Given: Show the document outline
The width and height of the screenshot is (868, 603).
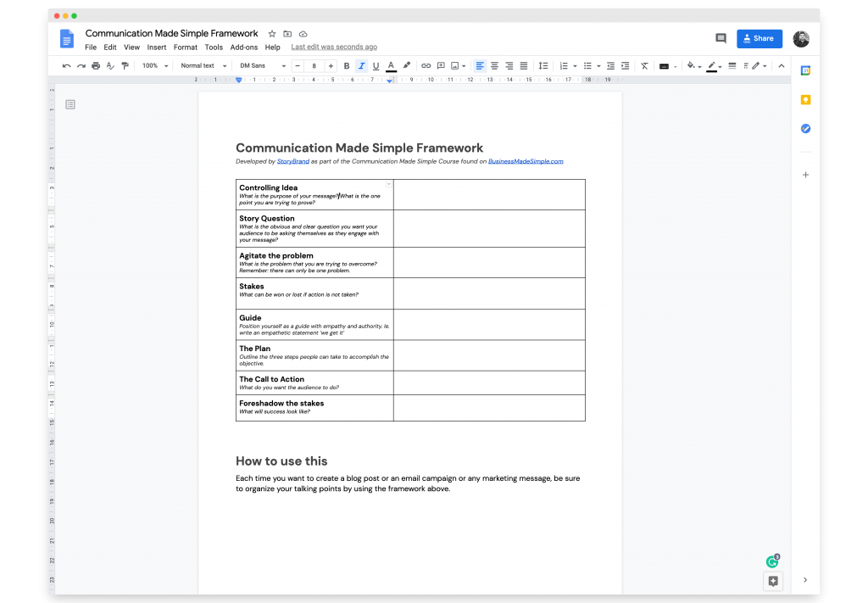Looking at the screenshot, I should point(70,104).
